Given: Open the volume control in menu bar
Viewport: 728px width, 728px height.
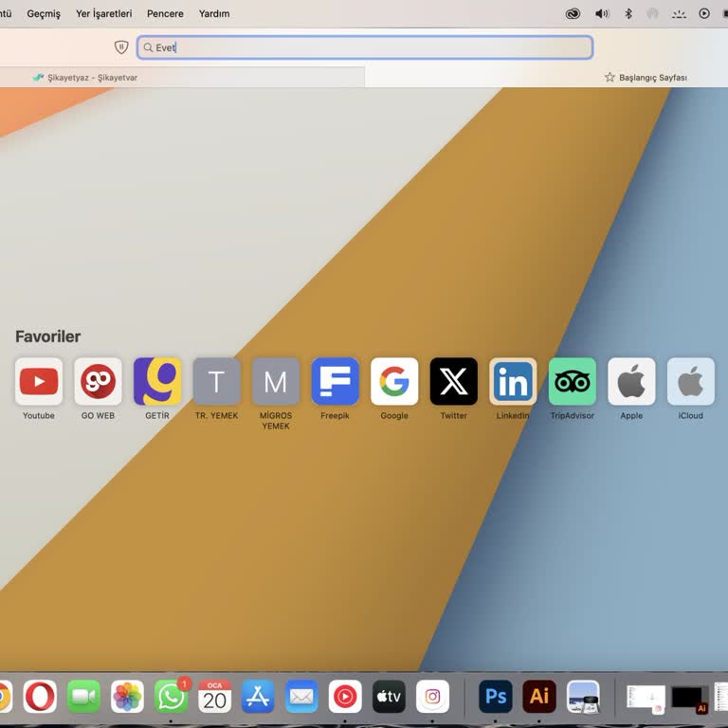Looking at the screenshot, I should coord(602,13).
